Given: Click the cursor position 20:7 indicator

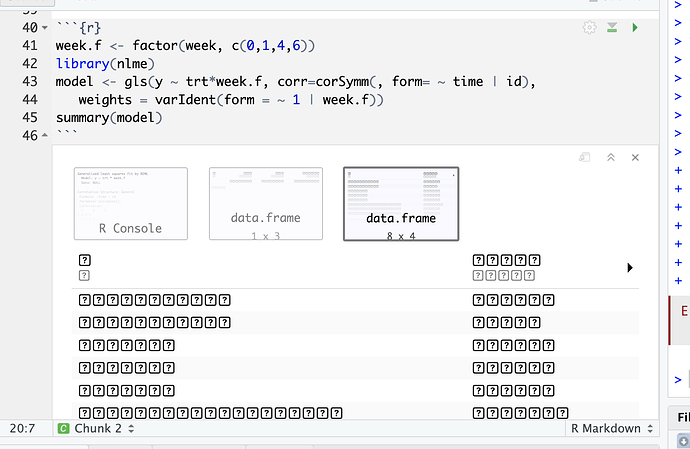Looking at the screenshot, I should [x=23, y=429].
